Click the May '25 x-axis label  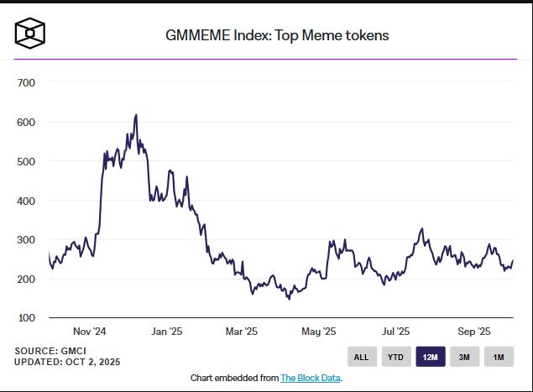point(318,332)
